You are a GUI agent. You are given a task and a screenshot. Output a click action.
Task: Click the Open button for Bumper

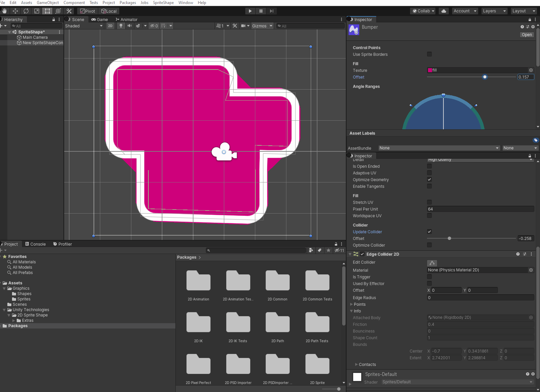527,35
